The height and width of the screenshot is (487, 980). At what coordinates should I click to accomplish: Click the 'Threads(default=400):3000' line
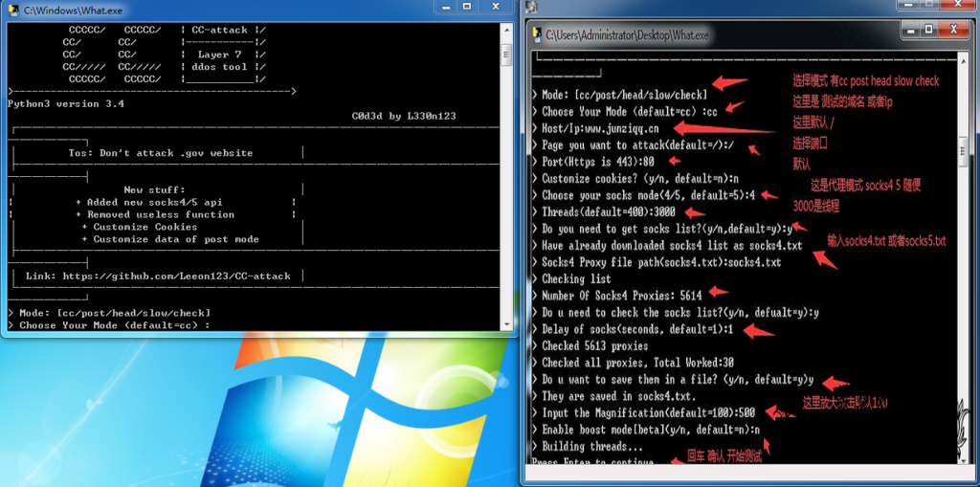click(604, 212)
